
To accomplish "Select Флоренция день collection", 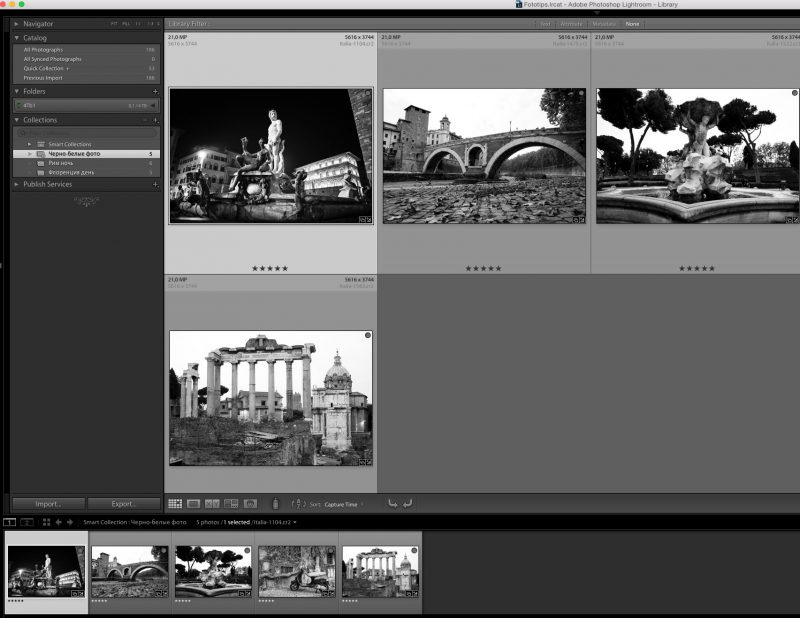I will (86, 172).
